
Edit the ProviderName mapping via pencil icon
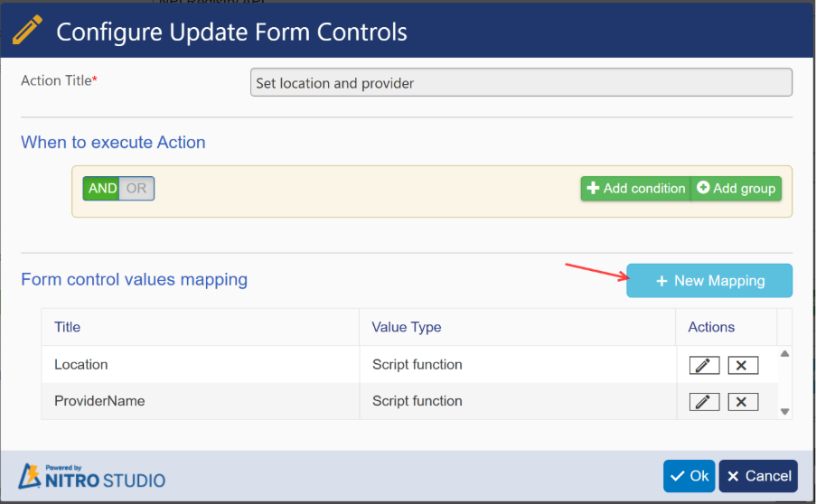click(704, 401)
